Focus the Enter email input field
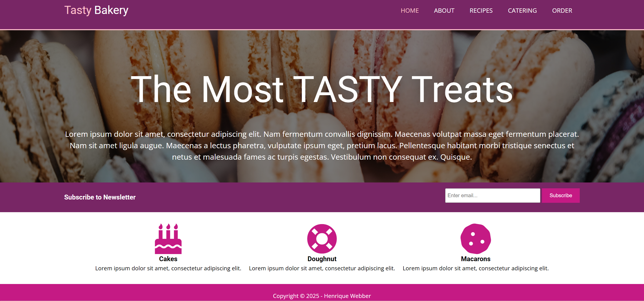 point(492,195)
